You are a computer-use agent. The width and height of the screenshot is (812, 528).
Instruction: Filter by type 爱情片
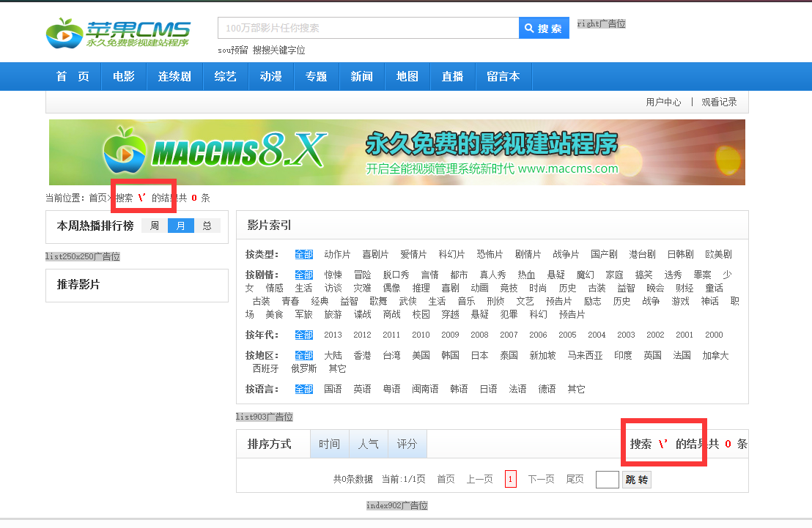tap(414, 254)
